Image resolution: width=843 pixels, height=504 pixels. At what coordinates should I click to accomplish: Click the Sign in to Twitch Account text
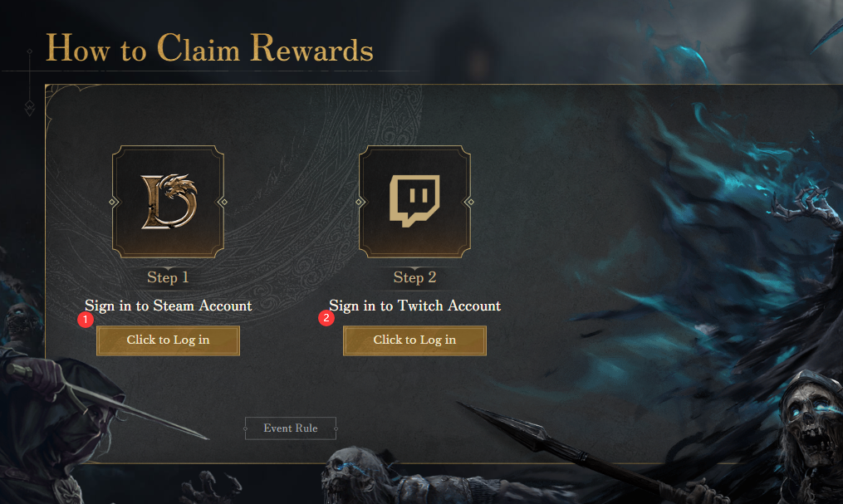[x=415, y=306]
